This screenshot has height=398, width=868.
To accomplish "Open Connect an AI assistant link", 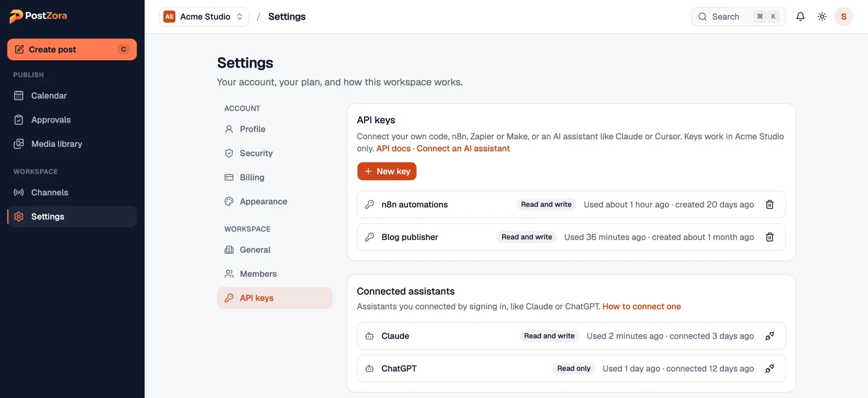I will (x=463, y=148).
